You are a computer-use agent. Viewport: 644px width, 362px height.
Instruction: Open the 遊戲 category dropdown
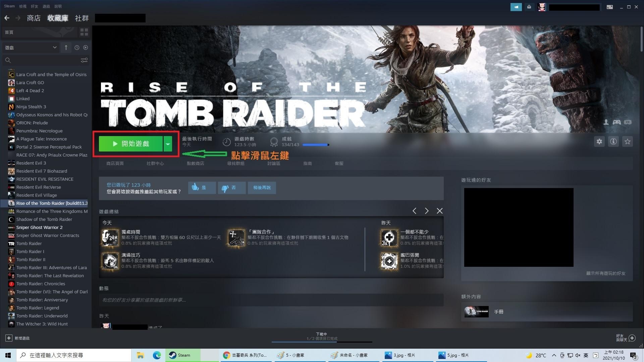(x=31, y=48)
